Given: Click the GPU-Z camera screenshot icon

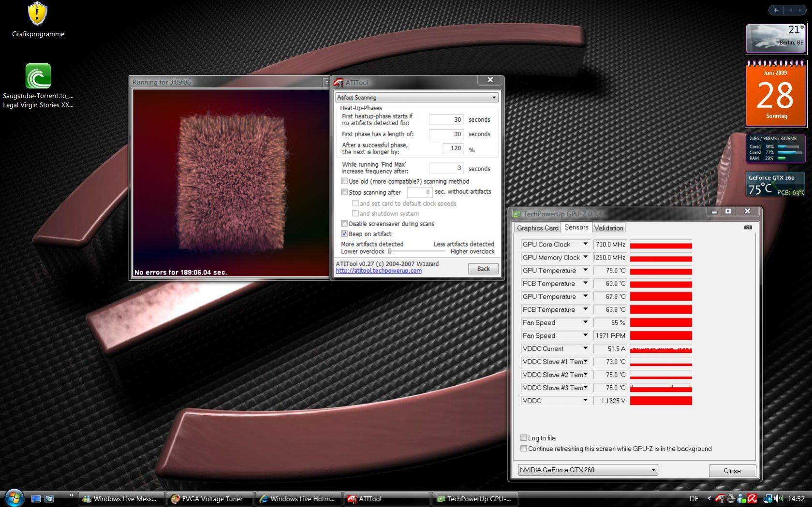Looking at the screenshot, I should point(748,227).
